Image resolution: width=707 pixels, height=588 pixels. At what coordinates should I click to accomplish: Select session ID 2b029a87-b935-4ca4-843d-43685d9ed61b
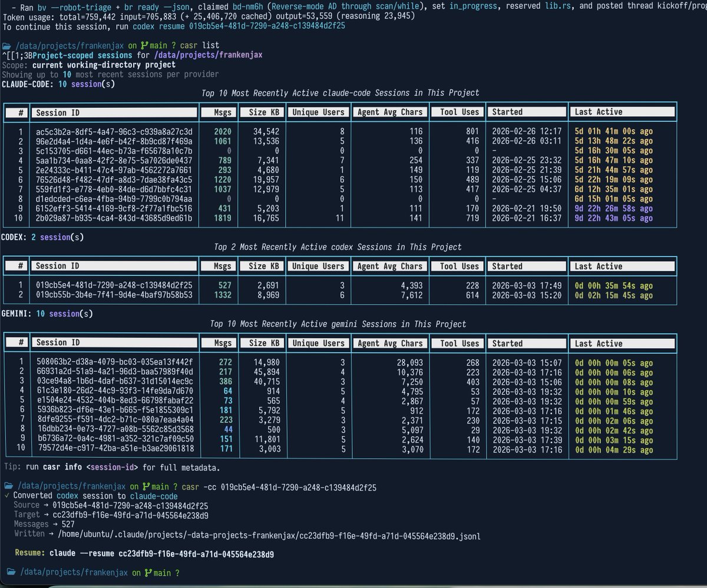coord(114,218)
